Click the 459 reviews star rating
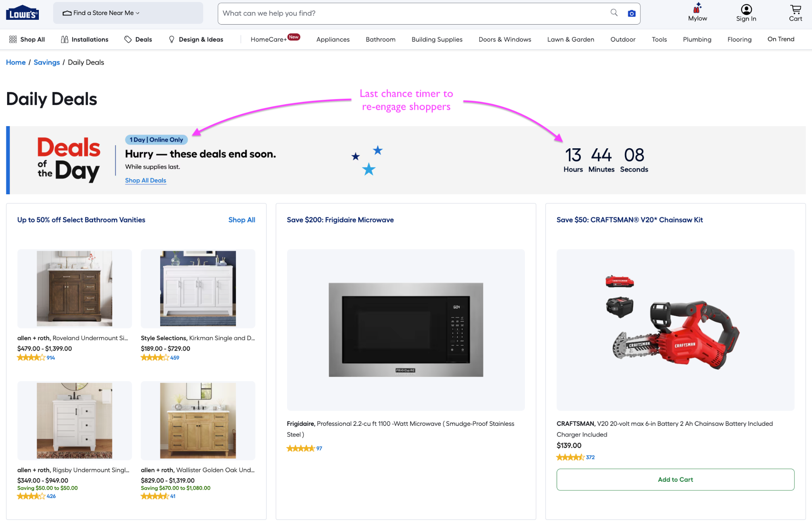Screen dimensions: 812x523 [160, 358]
